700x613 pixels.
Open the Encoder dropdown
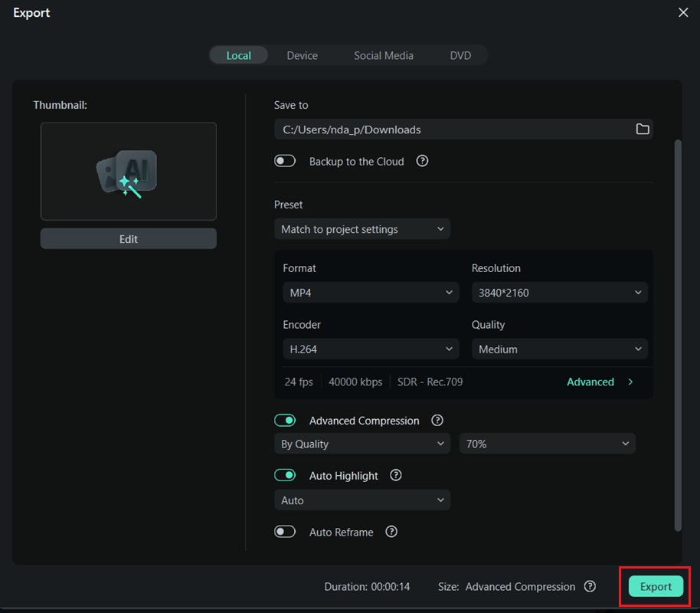point(371,349)
